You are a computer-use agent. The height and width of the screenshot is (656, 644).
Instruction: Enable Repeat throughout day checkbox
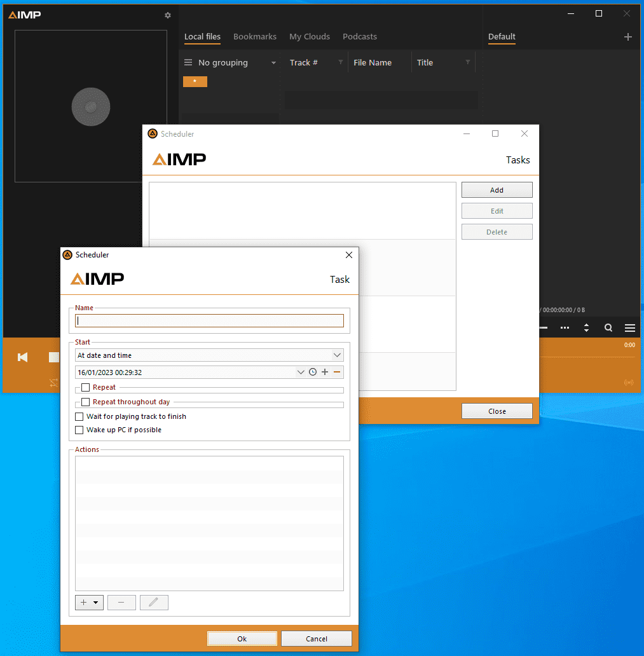pos(85,402)
